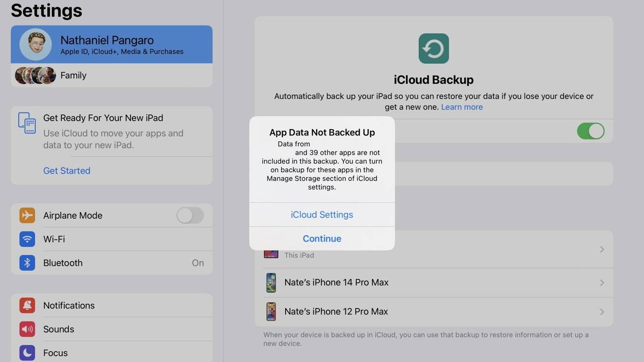Tap the Airplane Mode icon
The width and height of the screenshot is (644, 362).
tap(27, 215)
